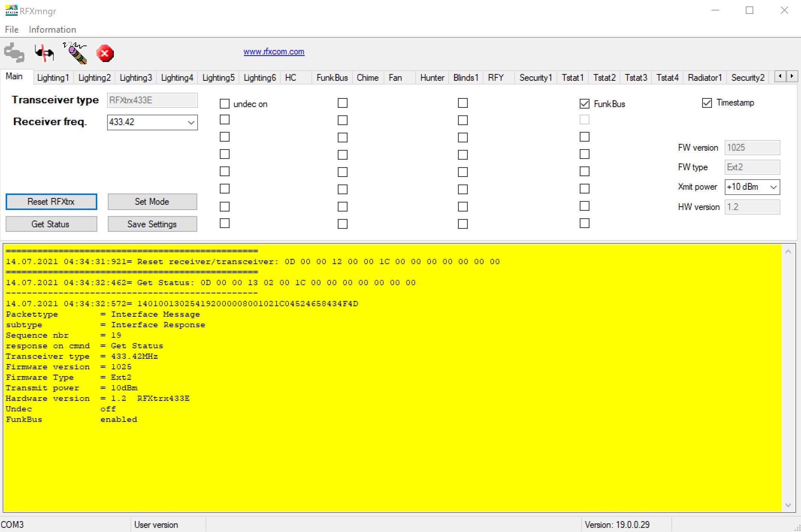Click the disconnect arrows icon with red slash

coord(44,53)
